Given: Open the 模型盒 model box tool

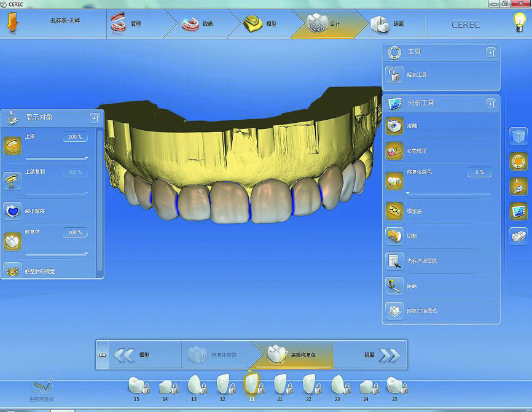Looking at the screenshot, I should pyautogui.click(x=394, y=211).
